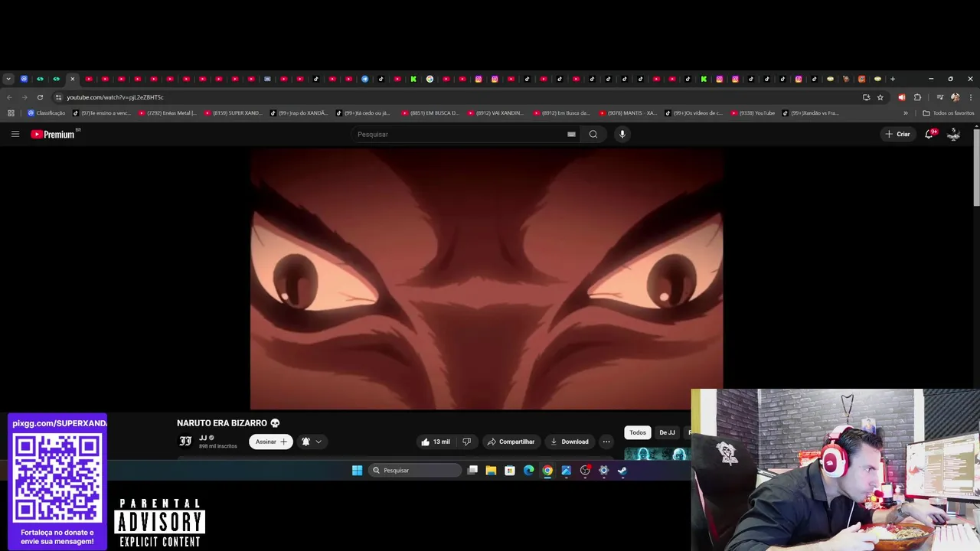Image resolution: width=980 pixels, height=551 pixels.
Task: Open YouTube notifications bell
Action: point(929,134)
